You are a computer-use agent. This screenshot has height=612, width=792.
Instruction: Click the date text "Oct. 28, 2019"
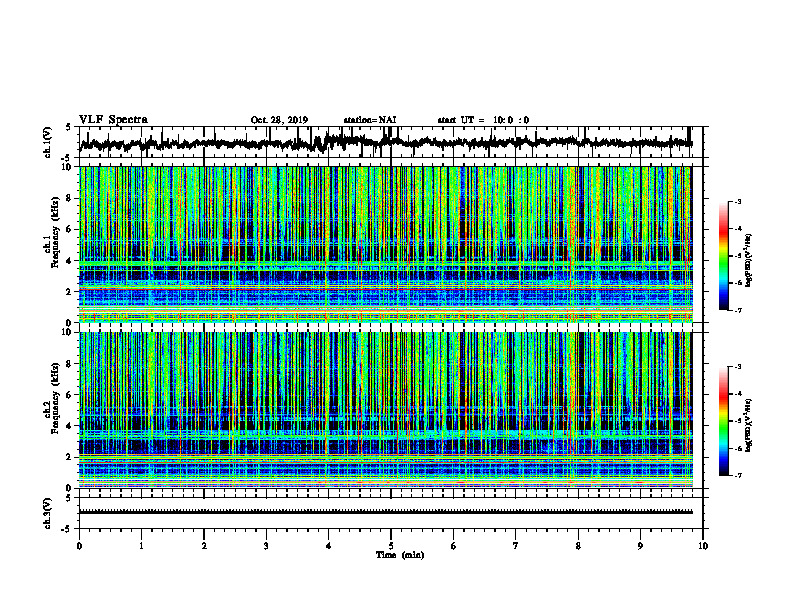tap(279, 120)
